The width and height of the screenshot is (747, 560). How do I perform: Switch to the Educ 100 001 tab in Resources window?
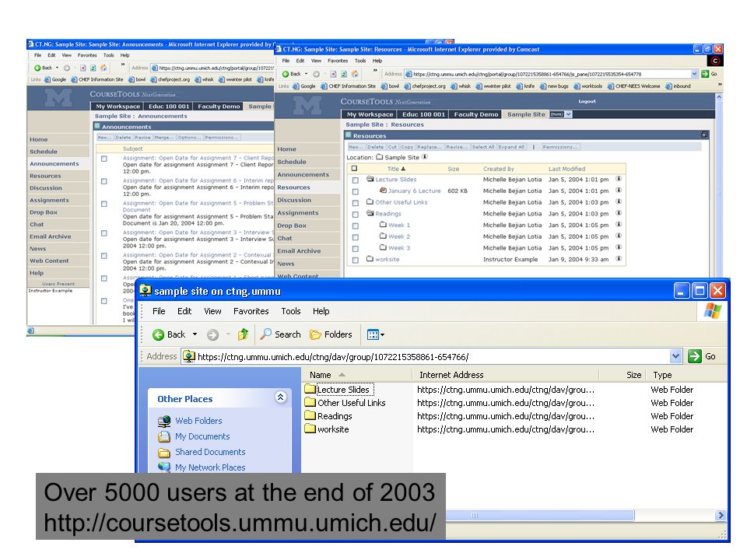pos(423,114)
